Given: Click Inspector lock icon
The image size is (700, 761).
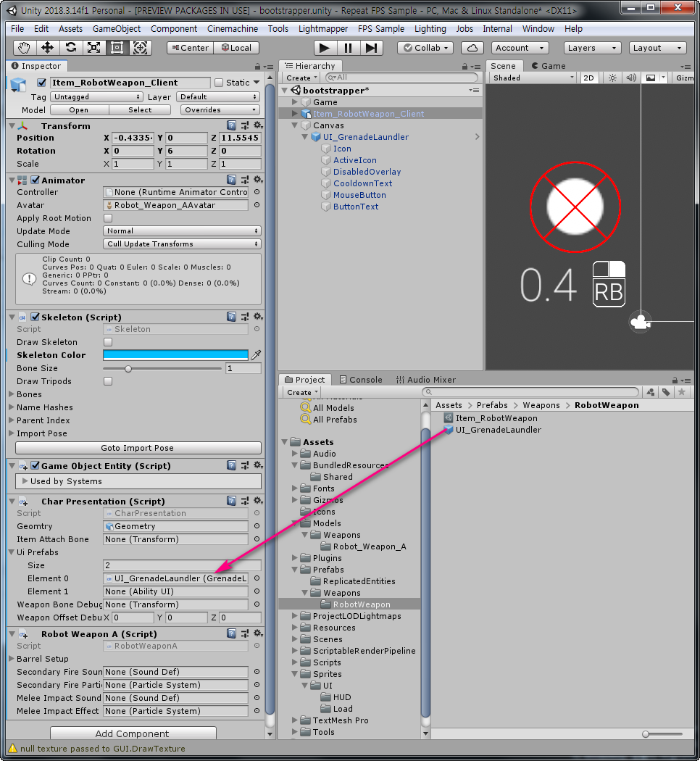Looking at the screenshot, I should click(x=257, y=66).
